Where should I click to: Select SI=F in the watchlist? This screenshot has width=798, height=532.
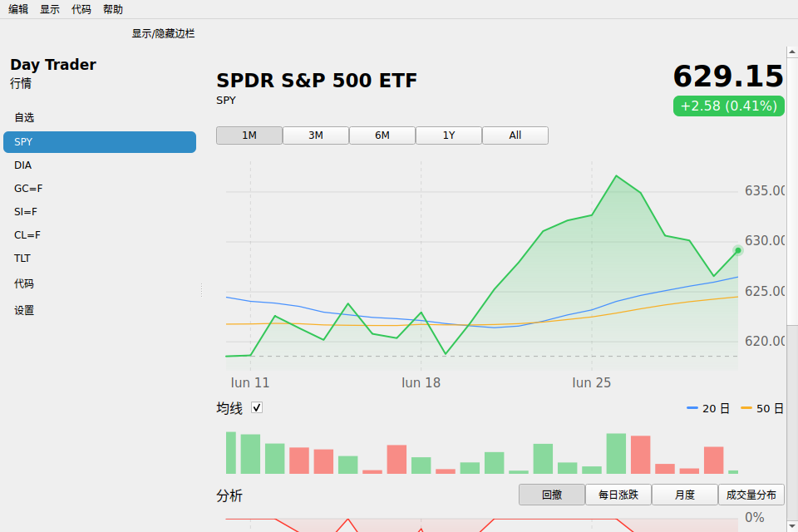(x=100, y=212)
